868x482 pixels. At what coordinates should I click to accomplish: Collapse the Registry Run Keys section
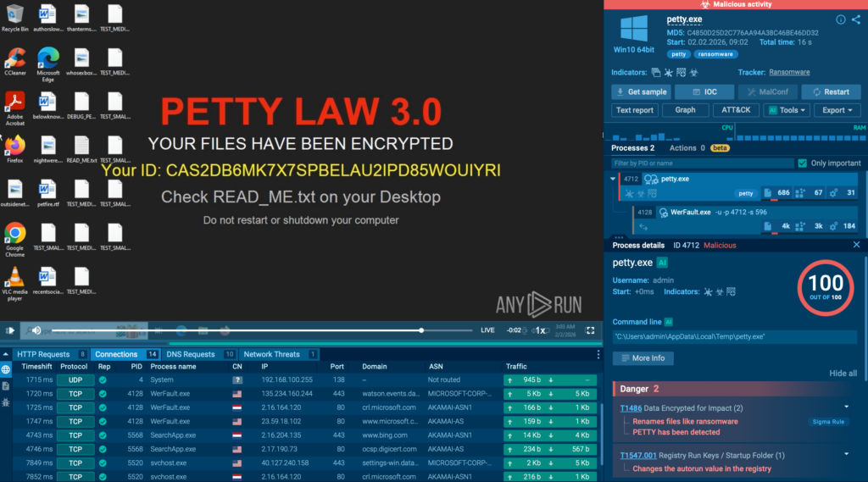[847, 454]
